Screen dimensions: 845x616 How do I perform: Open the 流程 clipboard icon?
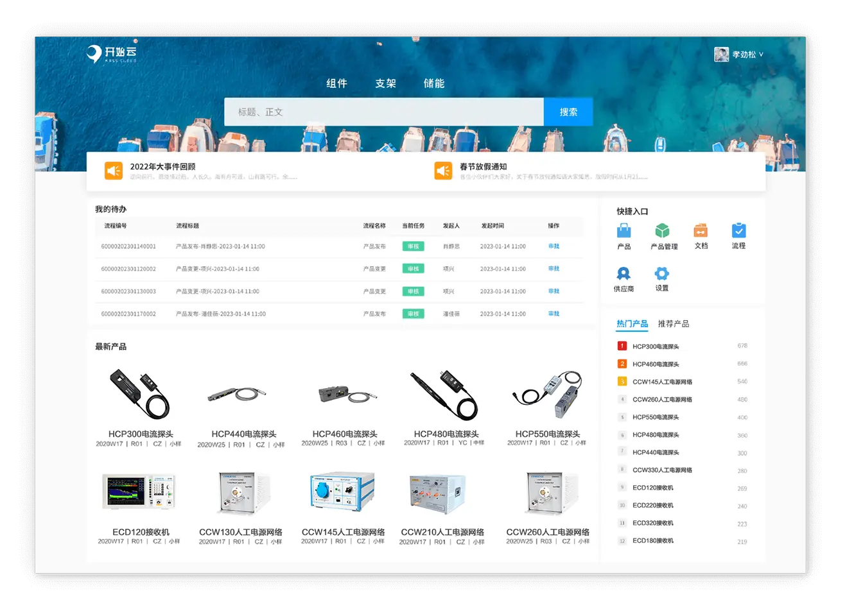(738, 230)
